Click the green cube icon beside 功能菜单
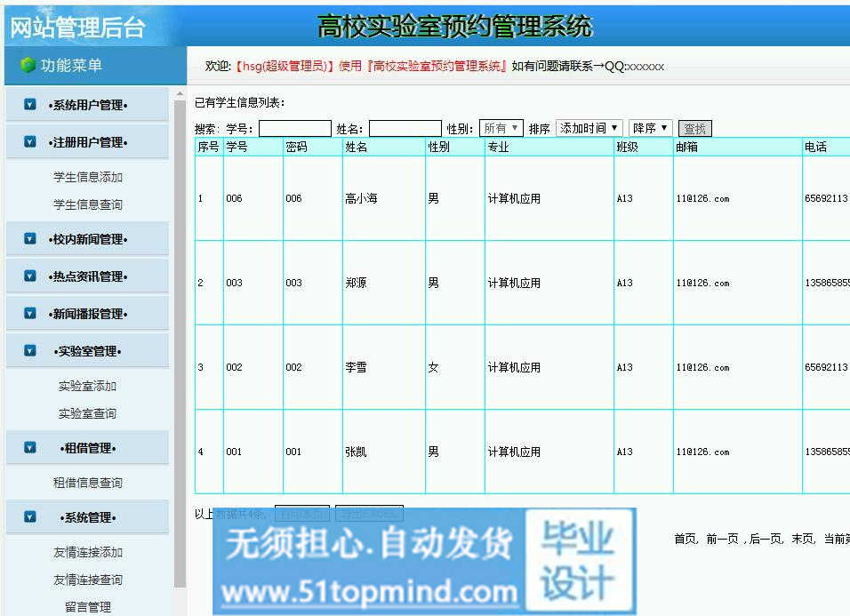 28,65
